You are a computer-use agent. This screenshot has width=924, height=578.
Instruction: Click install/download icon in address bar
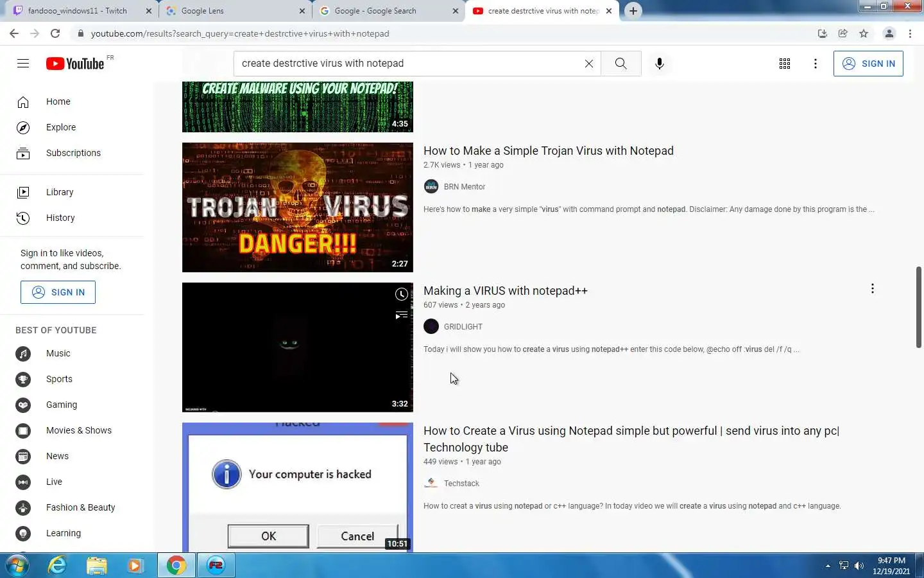[x=822, y=33]
